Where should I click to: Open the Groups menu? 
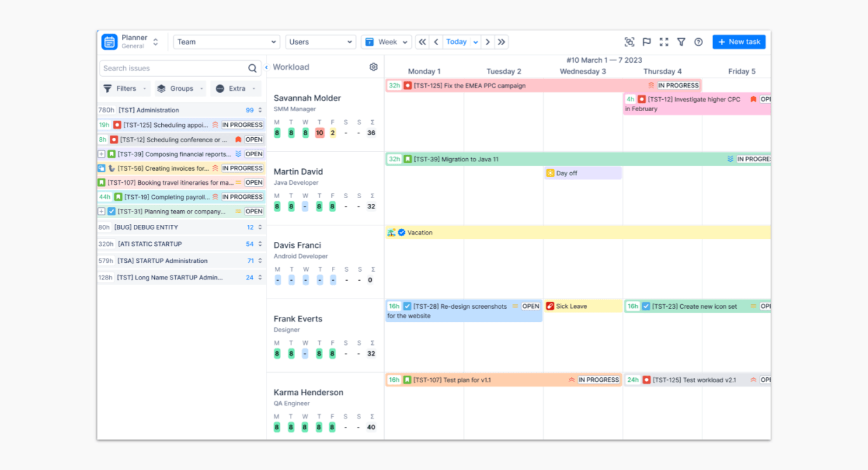click(x=180, y=89)
